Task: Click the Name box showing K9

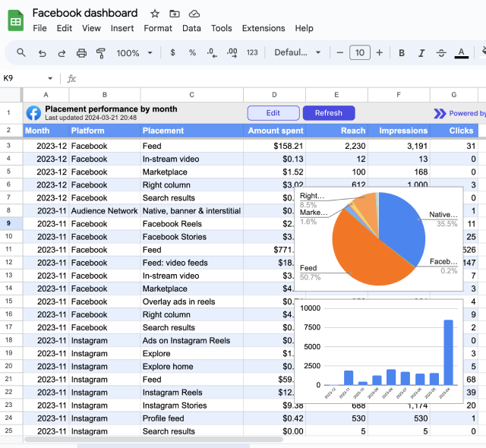Action: 24,78
